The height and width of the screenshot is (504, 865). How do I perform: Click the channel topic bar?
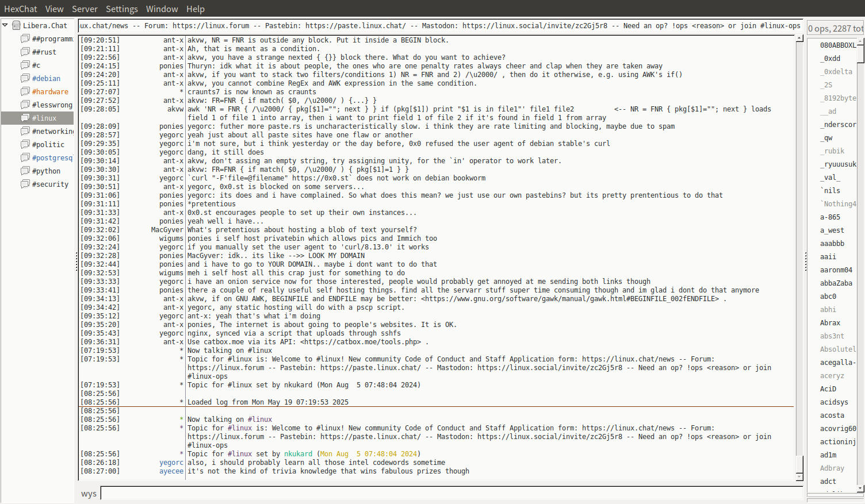(x=441, y=25)
